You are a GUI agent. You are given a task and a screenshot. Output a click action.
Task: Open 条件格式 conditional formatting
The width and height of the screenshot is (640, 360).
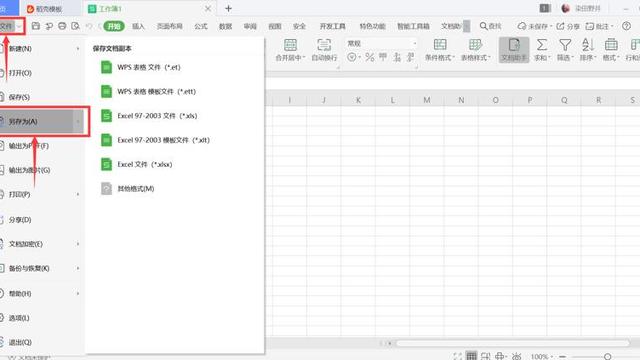coord(440,50)
